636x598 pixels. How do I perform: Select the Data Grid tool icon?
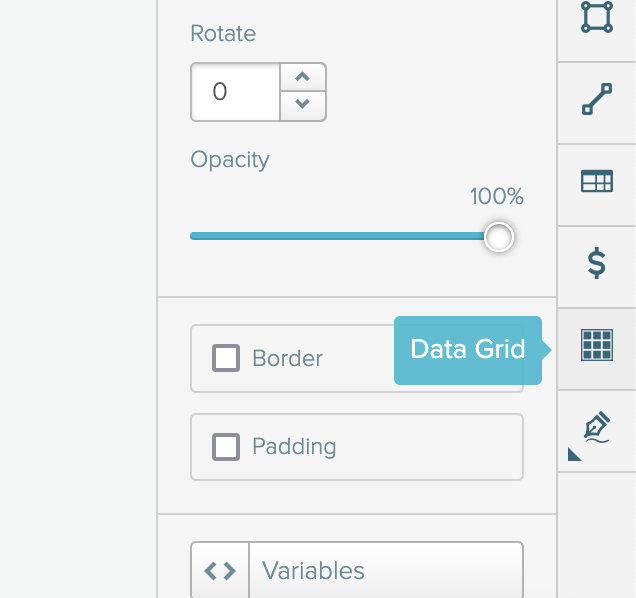597,346
